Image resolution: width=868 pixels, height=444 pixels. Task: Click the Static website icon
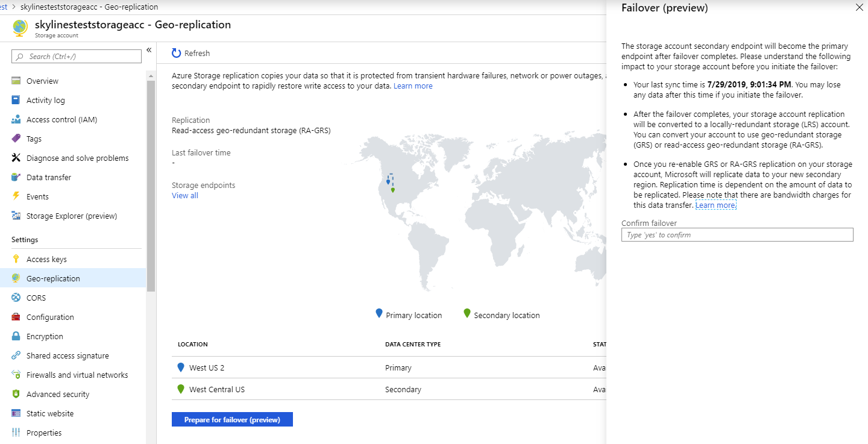[x=16, y=413]
